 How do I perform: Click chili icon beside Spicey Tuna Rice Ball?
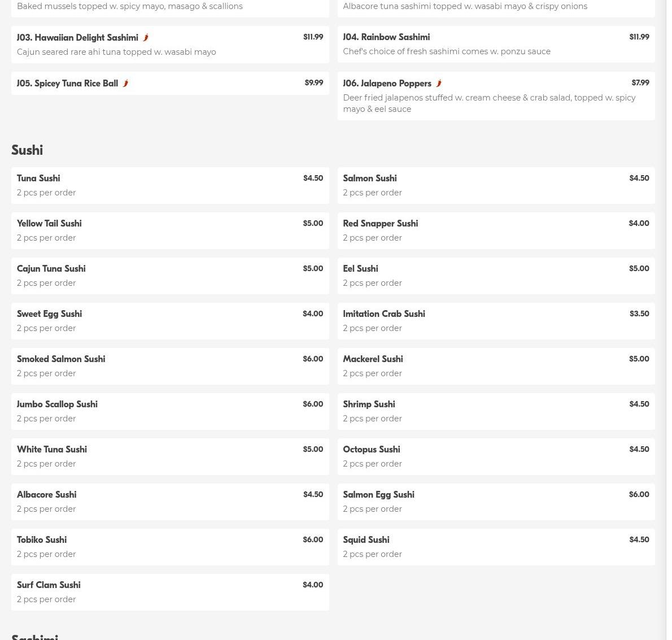click(x=125, y=84)
